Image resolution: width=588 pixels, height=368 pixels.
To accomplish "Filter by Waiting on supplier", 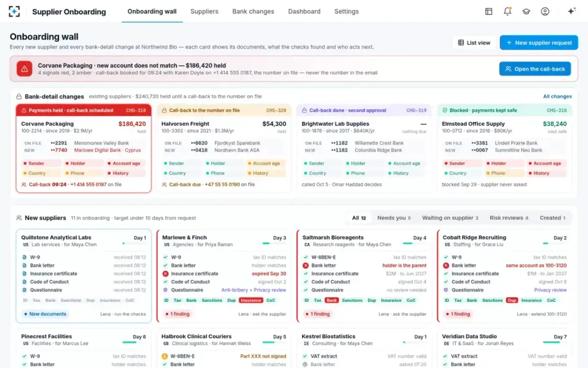I will pyautogui.click(x=450, y=218).
